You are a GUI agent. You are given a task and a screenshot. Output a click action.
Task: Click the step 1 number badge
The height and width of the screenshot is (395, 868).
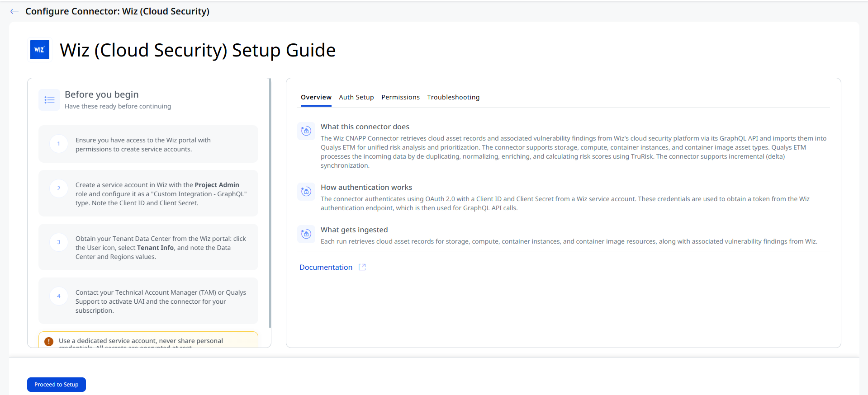pyautogui.click(x=59, y=144)
